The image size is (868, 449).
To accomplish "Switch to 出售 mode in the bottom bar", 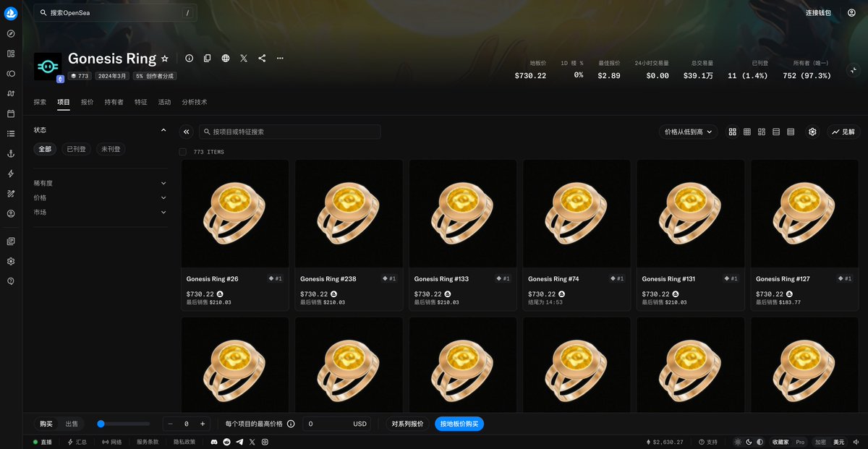I will pos(72,424).
